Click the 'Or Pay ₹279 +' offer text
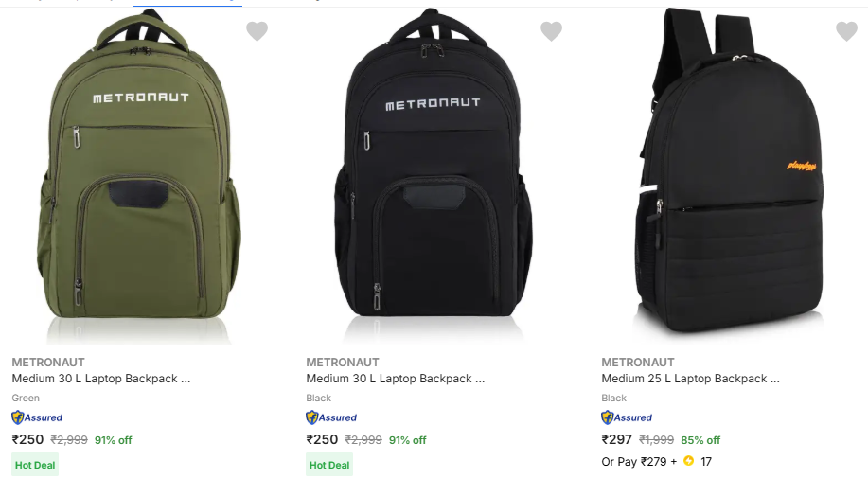 point(639,462)
